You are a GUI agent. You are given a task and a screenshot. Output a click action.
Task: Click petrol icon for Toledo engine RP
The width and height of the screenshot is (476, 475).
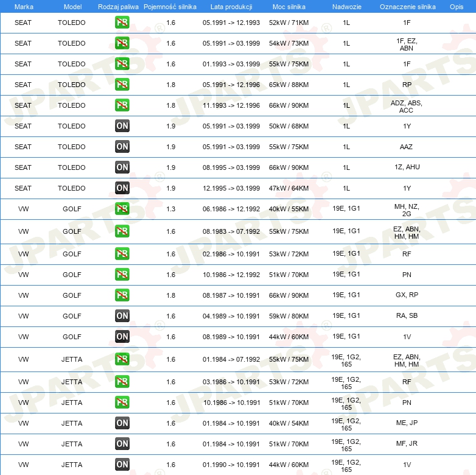click(122, 85)
